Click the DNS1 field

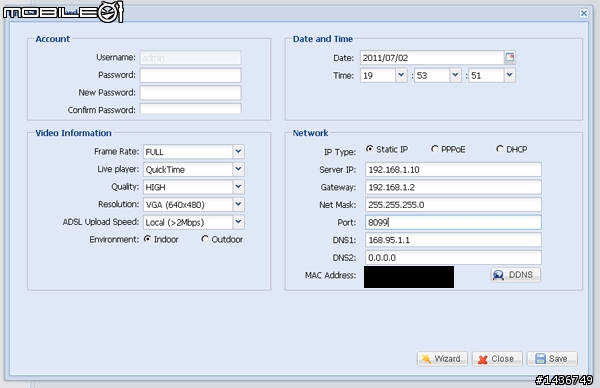(453, 240)
